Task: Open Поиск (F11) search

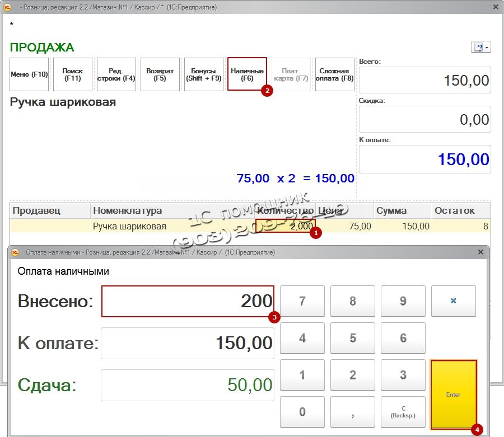Action: [73, 74]
